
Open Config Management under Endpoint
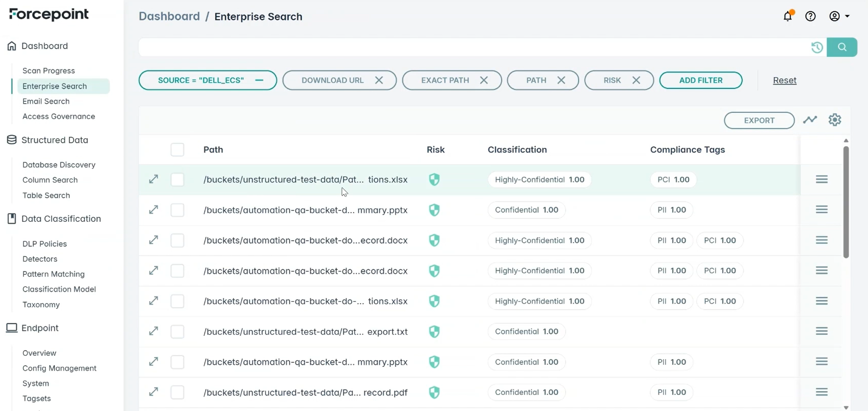tap(59, 368)
